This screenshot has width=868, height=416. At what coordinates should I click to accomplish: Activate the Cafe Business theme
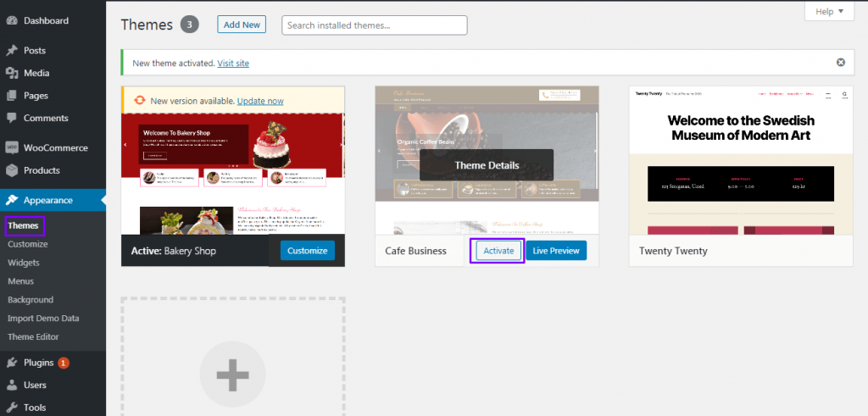point(498,251)
